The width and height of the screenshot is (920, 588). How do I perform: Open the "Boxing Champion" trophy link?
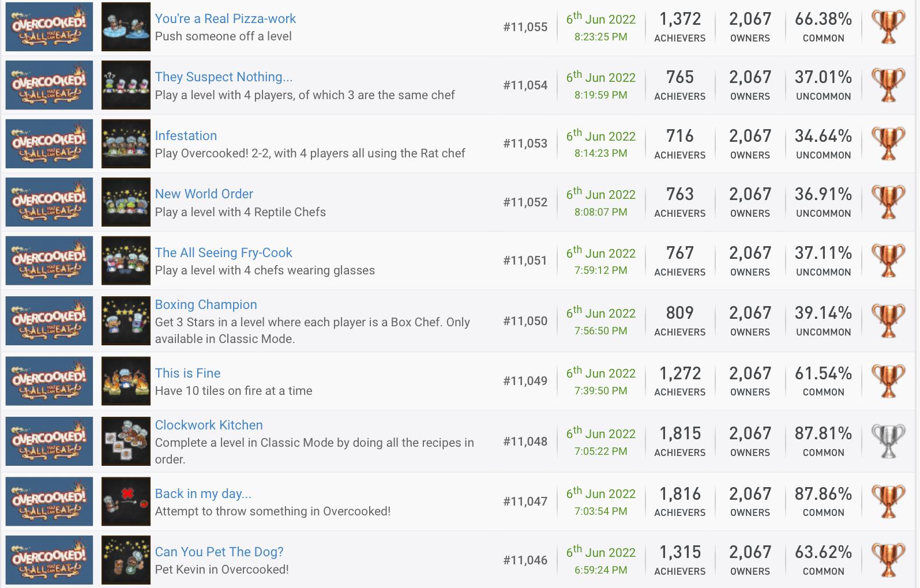[206, 304]
